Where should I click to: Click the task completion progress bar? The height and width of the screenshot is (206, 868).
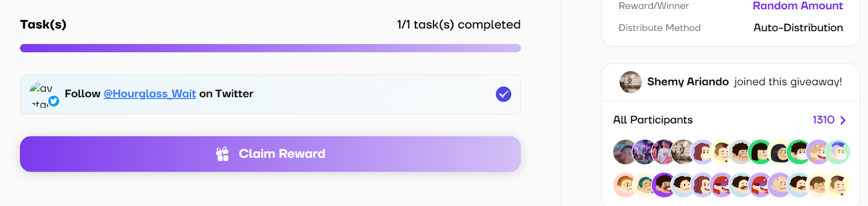(270, 48)
